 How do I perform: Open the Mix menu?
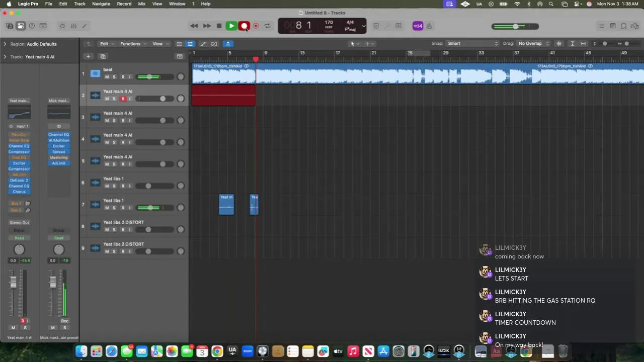[x=142, y=4]
